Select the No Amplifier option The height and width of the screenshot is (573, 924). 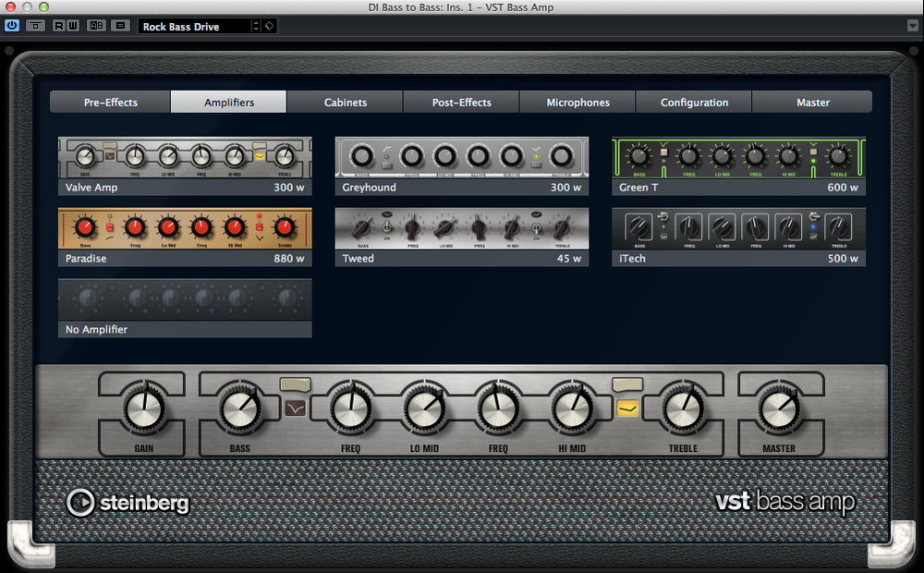tap(185, 309)
